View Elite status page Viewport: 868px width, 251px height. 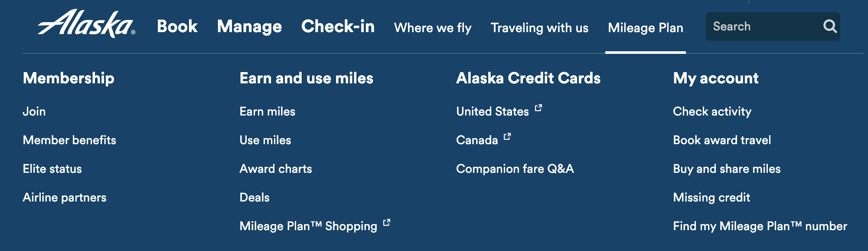pos(52,169)
